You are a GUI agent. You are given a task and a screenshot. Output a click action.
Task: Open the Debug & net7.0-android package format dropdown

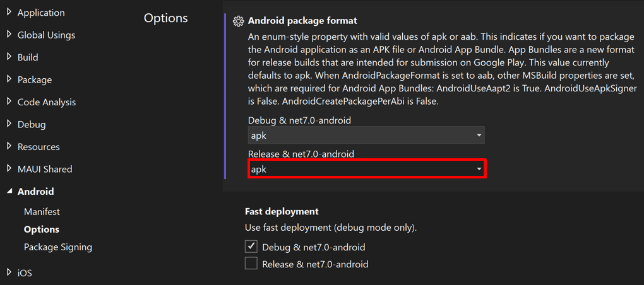point(366,136)
